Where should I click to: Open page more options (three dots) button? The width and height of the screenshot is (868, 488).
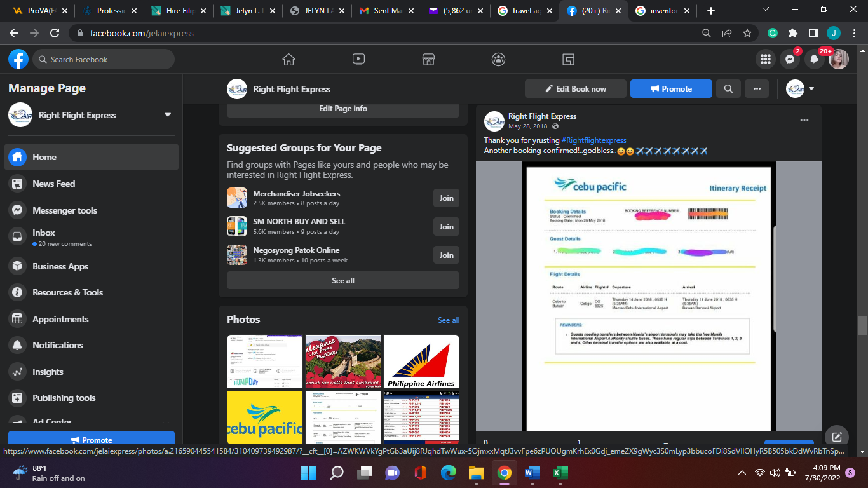pos(757,89)
